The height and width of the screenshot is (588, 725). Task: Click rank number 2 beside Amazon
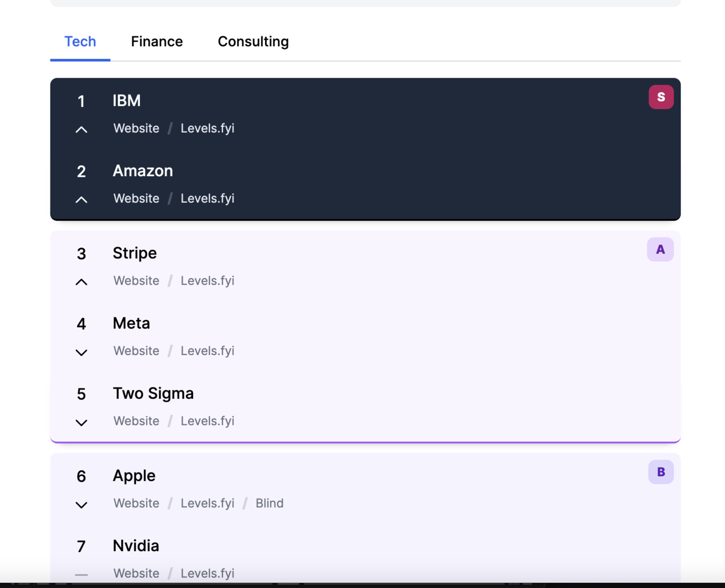82,172
